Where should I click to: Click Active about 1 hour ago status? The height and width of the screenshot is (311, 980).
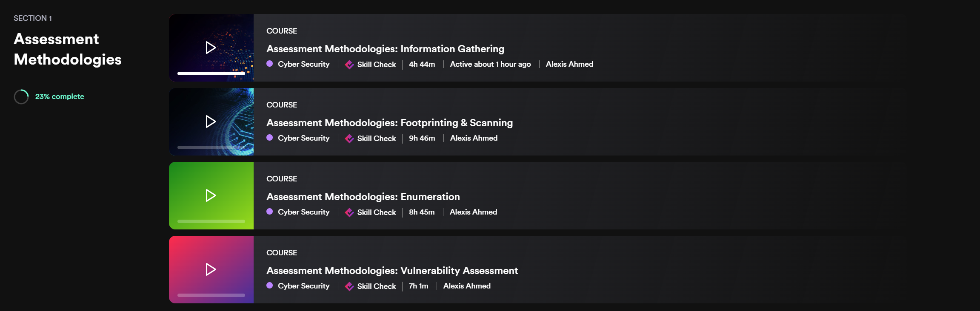(490, 64)
